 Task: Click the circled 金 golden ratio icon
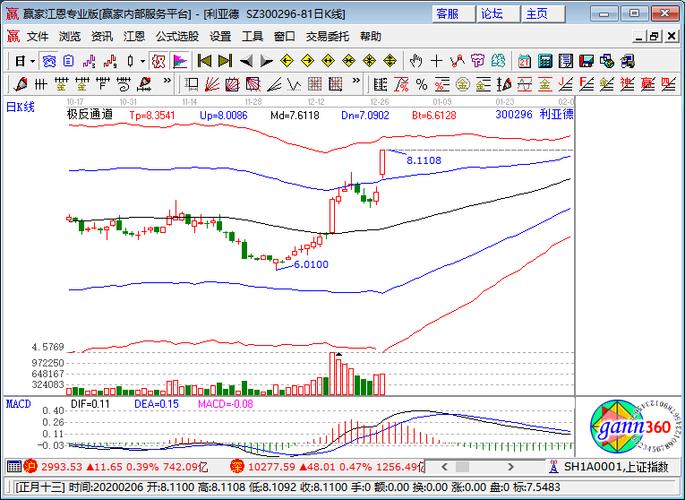462,84
